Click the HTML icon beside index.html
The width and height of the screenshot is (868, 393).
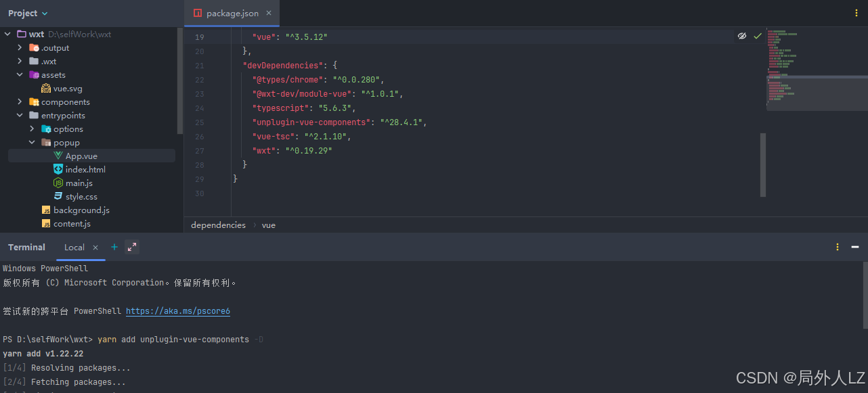pyautogui.click(x=58, y=169)
